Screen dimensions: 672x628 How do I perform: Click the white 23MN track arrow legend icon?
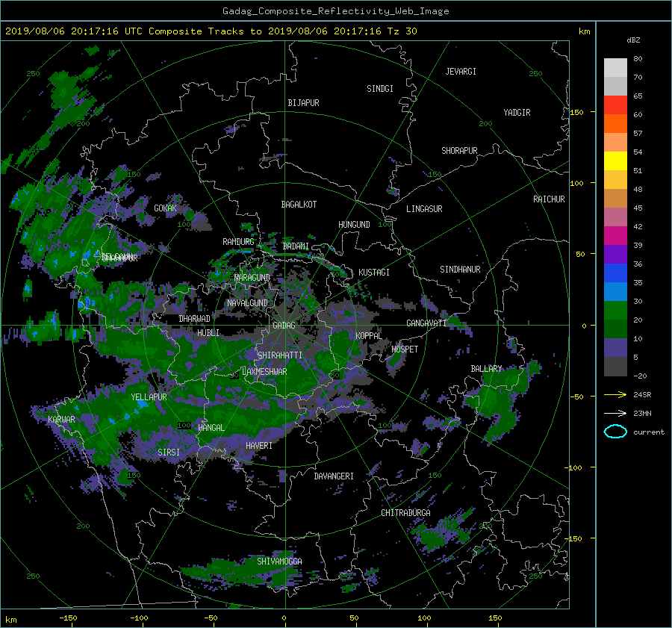tap(615, 413)
